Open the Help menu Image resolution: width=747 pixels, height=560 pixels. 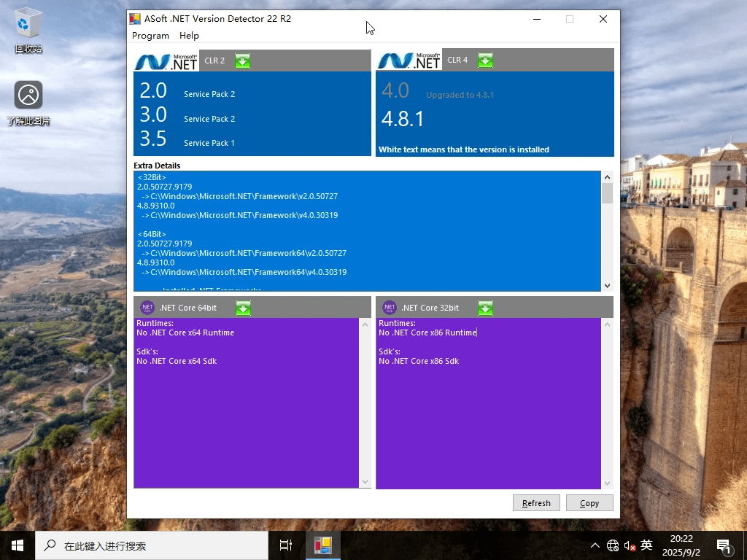click(x=189, y=35)
